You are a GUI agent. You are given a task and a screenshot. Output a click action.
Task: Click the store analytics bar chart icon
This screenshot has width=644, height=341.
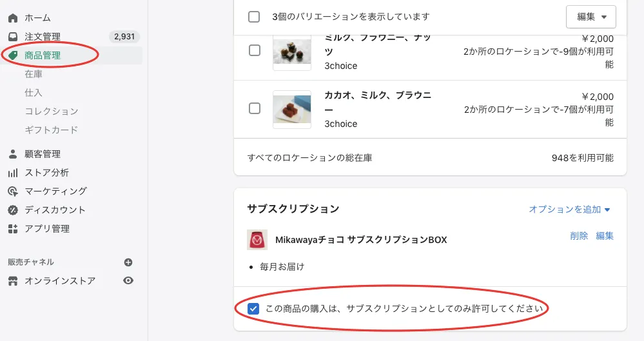(x=13, y=173)
